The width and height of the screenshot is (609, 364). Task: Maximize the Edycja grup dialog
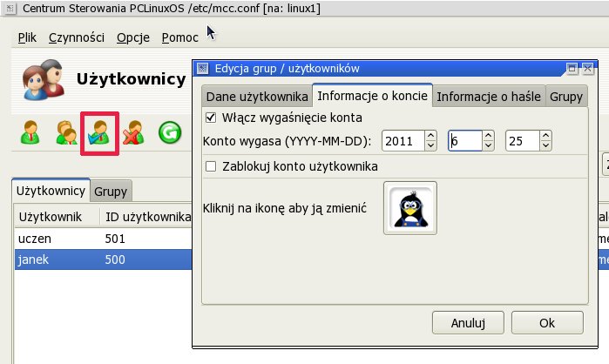[572, 69]
